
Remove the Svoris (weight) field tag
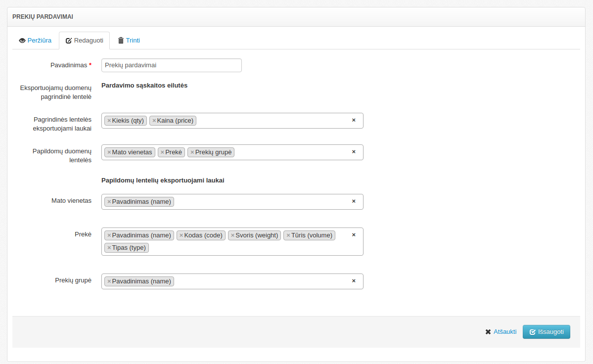point(232,235)
